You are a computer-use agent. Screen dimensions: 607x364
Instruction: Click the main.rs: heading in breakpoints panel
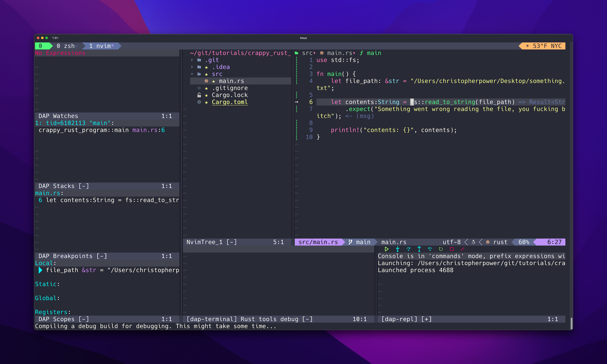point(49,193)
